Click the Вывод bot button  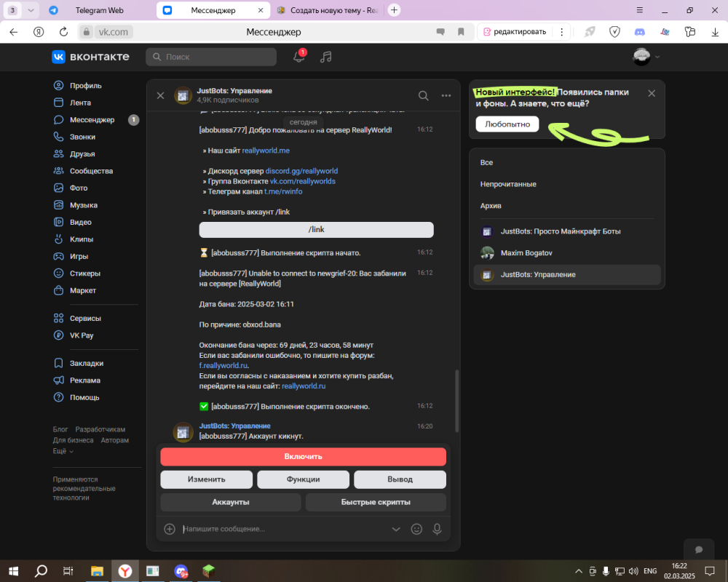click(400, 479)
